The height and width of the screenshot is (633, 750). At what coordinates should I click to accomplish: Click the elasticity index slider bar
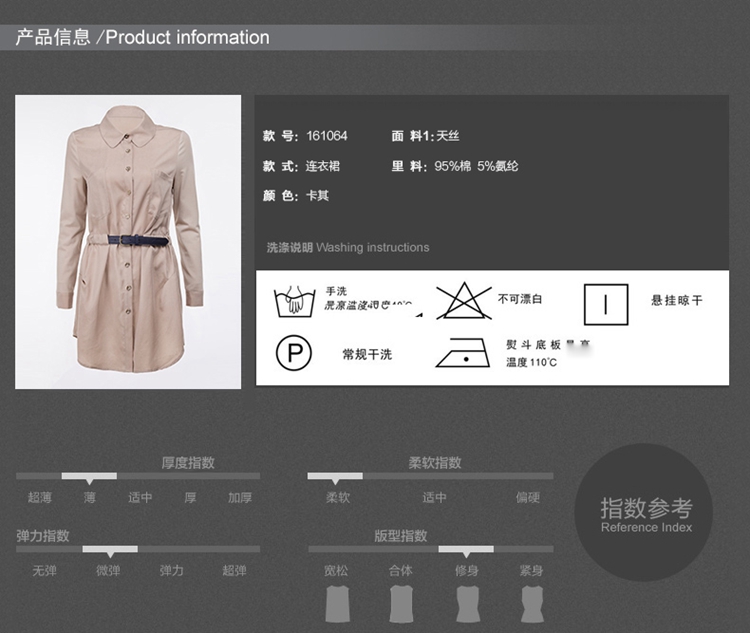[138, 549]
